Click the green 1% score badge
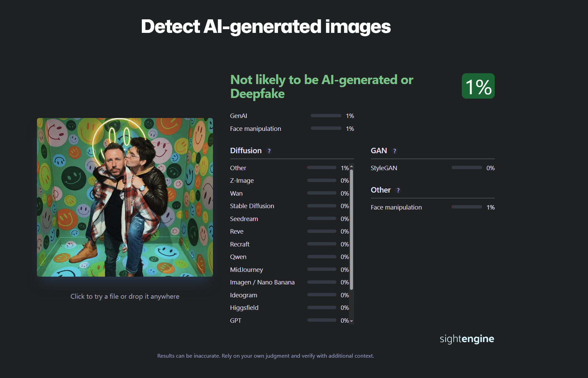This screenshot has width=588, height=378. tap(478, 86)
